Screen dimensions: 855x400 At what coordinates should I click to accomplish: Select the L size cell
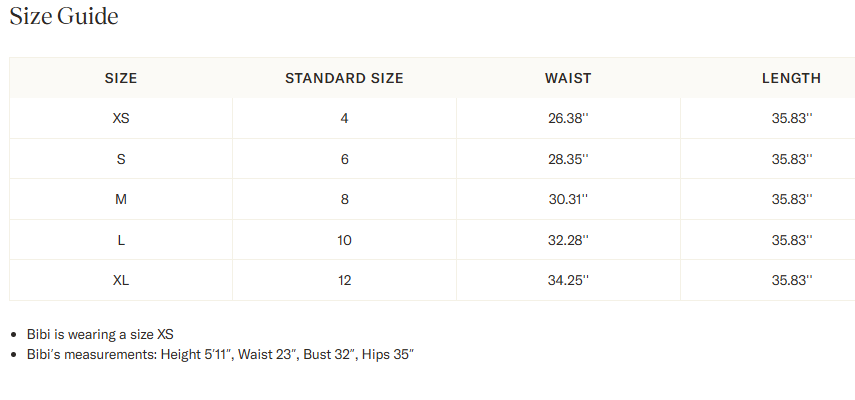[x=121, y=240]
